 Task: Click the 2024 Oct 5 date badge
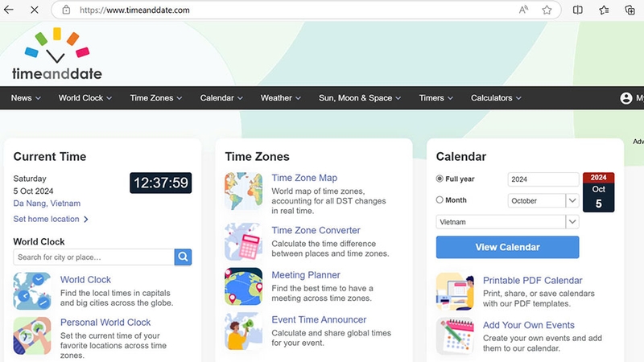598,192
